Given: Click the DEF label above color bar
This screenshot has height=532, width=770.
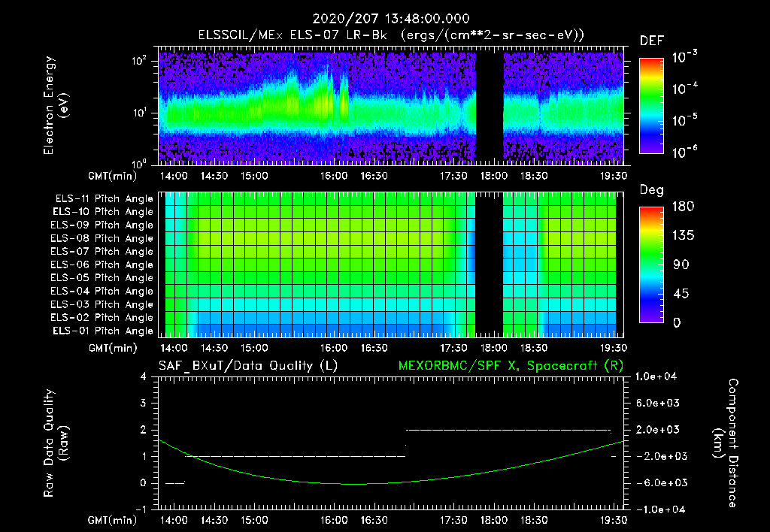Looking at the screenshot, I should [x=652, y=41].
